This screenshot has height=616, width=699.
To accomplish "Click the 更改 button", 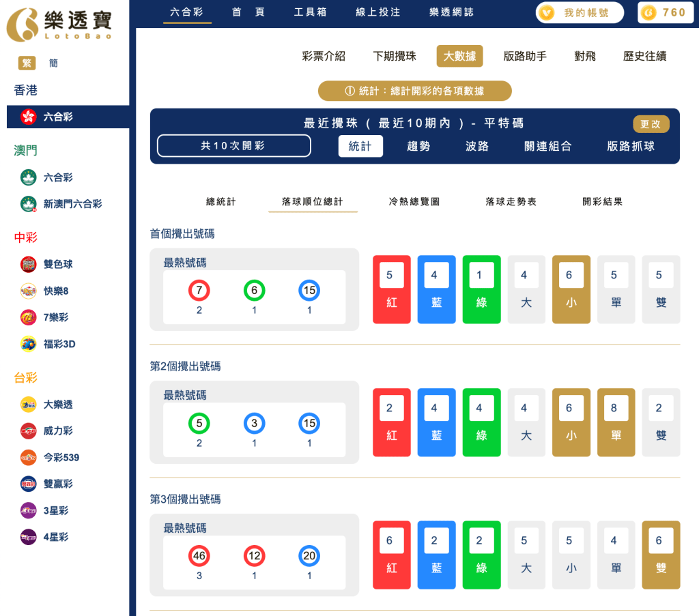I will [x=651, y=124].
